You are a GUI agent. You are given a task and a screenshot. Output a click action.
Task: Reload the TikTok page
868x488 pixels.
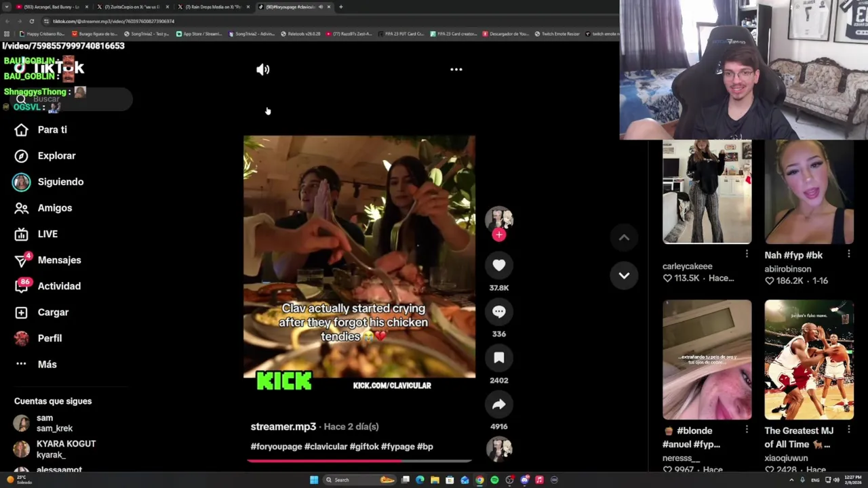point(31,21)
